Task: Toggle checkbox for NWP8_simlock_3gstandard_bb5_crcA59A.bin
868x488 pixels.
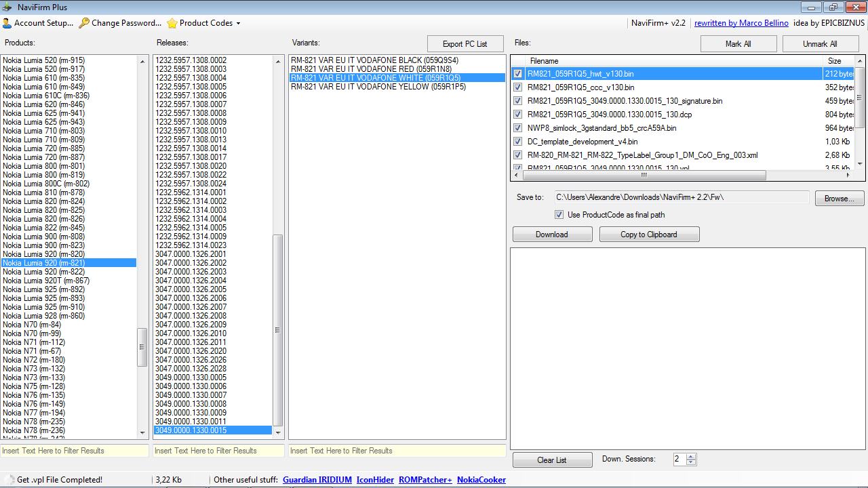Action: tap(518, 128)
